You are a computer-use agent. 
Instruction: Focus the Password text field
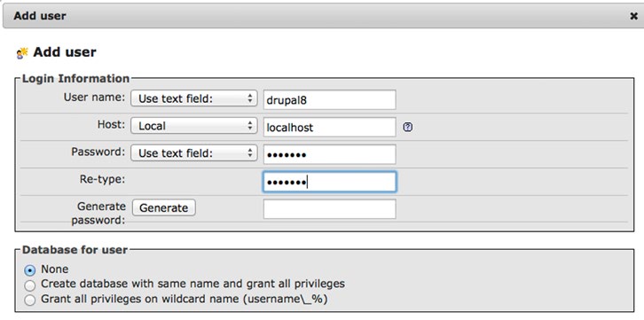click(x=329, y=154)
